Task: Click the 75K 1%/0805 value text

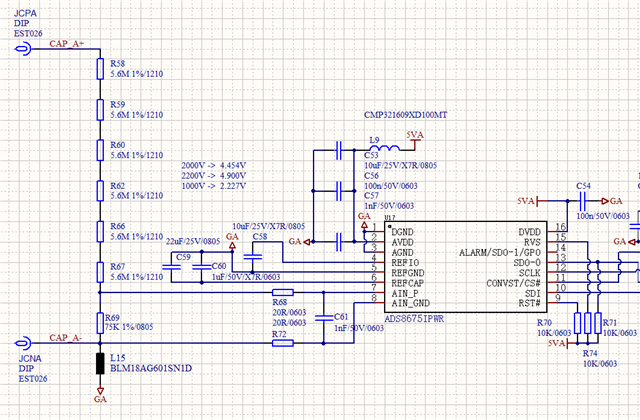Action: (x=129, y=327)
